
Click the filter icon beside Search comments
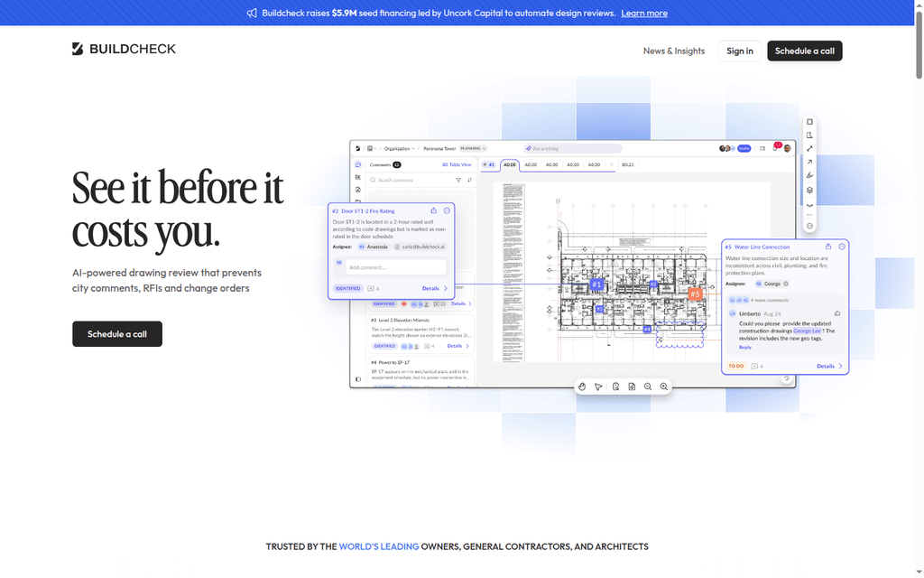point(458,180)
